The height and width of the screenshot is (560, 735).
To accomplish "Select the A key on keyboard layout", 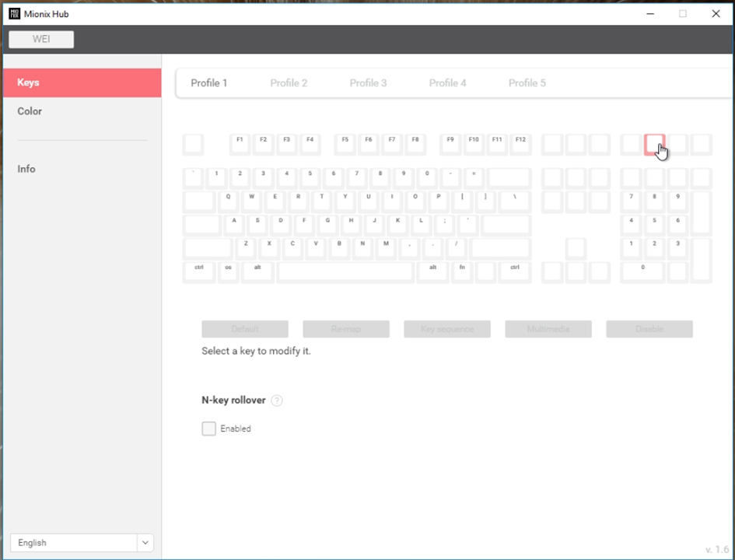I will (234, 225).
